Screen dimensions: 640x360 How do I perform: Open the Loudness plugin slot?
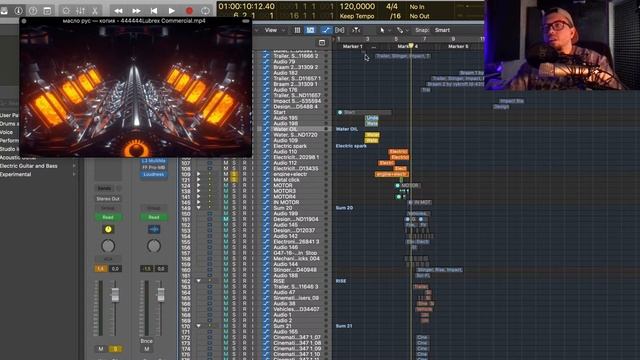tap(153, 174)
